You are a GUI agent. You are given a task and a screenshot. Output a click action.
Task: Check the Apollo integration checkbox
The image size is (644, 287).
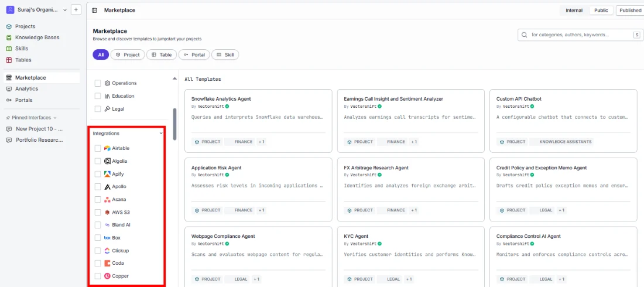point(98,187)
